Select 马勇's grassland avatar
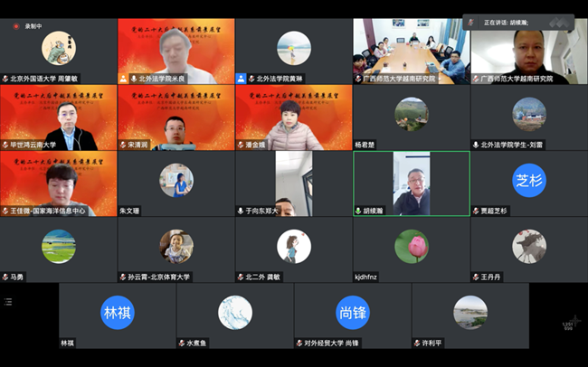 point(59,247)
